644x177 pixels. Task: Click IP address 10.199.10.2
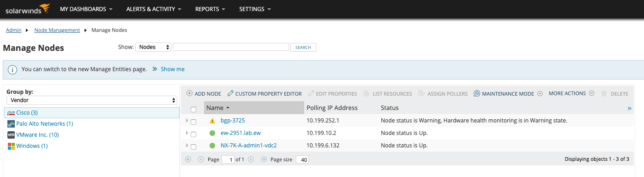click(x=321, y=133)
